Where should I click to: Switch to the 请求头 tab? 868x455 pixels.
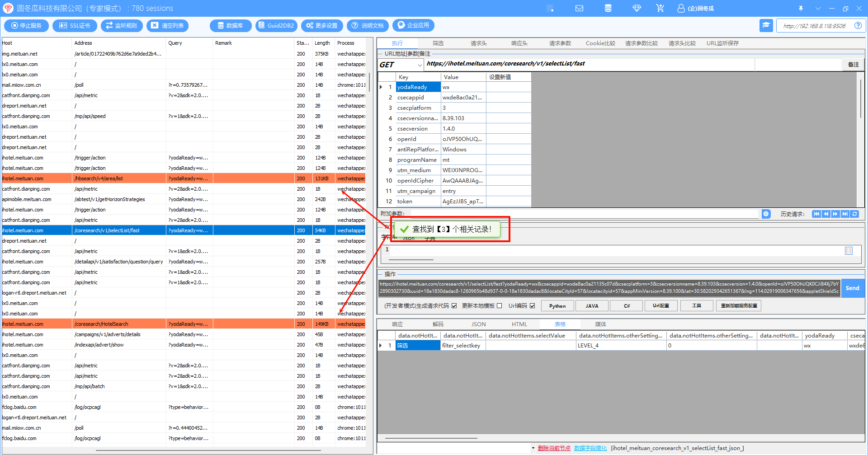[x=478, y=43]
